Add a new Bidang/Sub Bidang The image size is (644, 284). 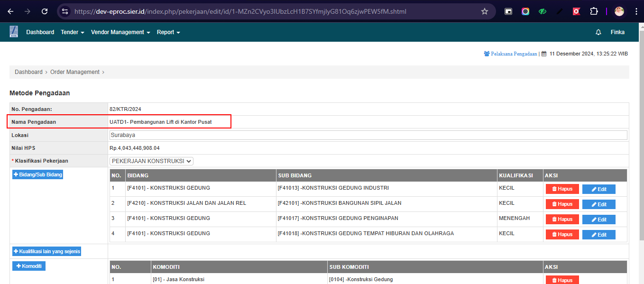pos(37,174)
